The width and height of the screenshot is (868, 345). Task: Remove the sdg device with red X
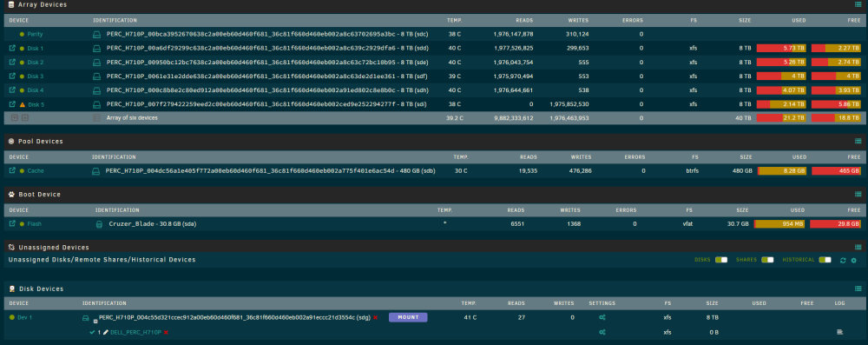[375, 318]
